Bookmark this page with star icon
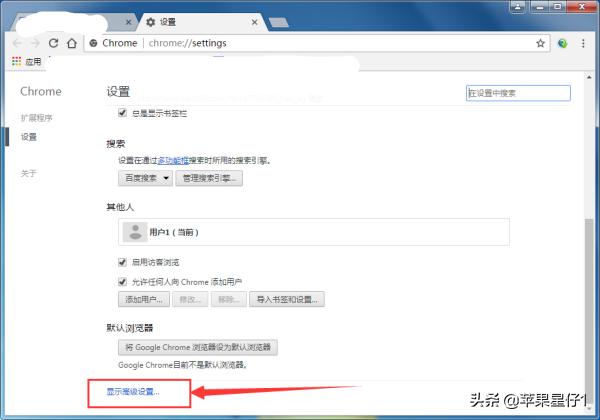 [540, 43]
